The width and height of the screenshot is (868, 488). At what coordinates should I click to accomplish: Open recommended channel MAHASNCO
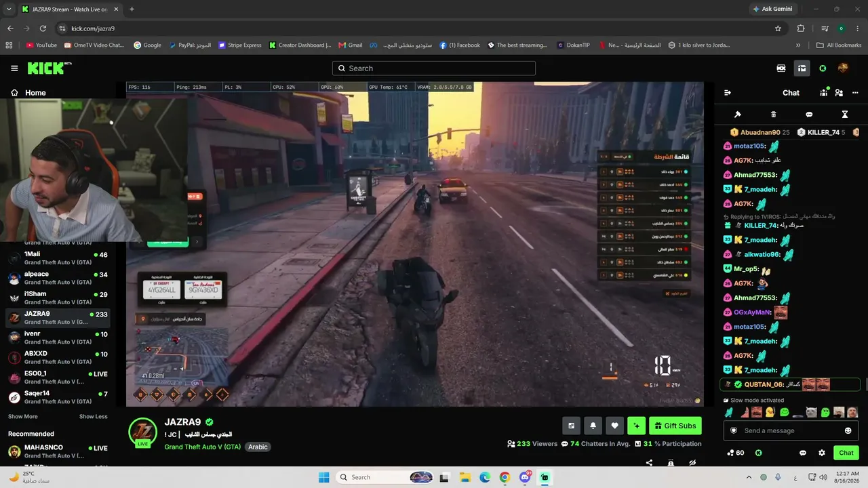58,451
